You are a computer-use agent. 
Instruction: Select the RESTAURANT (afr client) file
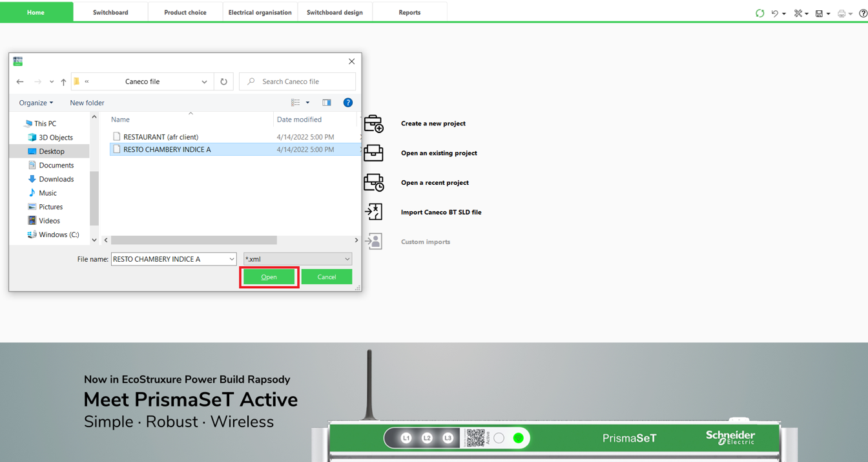tap(161, 137)
